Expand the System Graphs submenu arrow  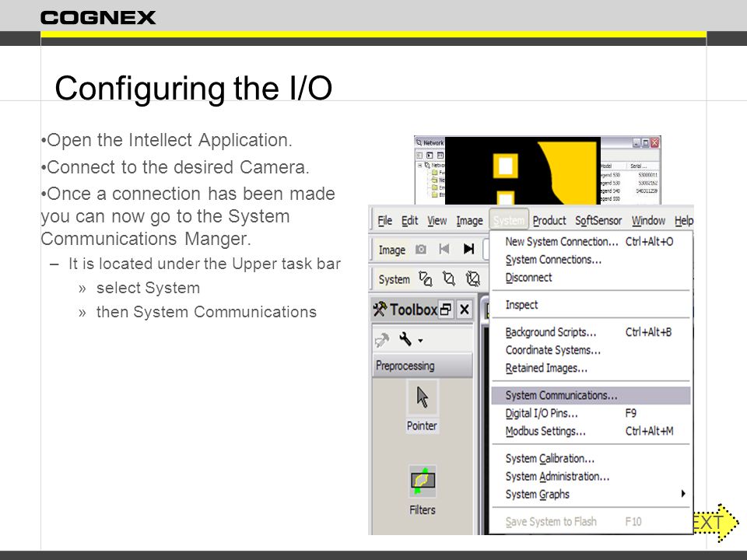[x=683, y=494]
